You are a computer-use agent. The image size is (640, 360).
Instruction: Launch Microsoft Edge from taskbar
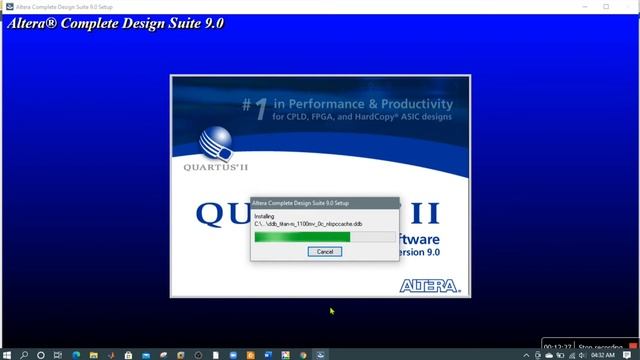pos(76,355)
